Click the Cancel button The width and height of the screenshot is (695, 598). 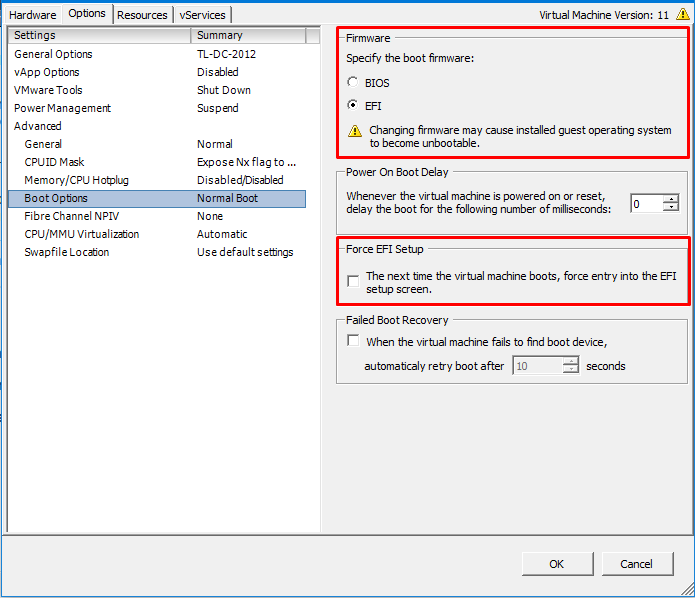click(x=637, y=564)
